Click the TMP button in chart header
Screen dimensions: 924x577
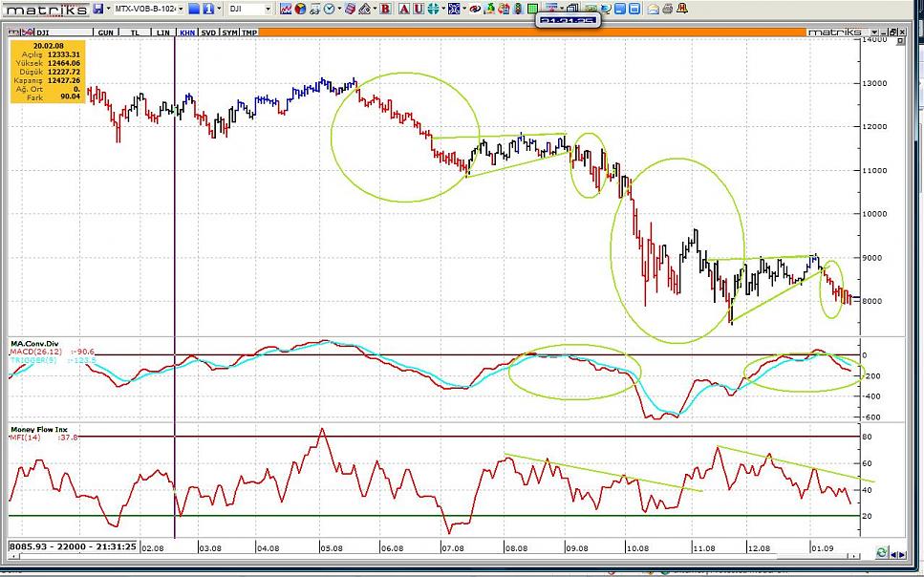(249, 32)
